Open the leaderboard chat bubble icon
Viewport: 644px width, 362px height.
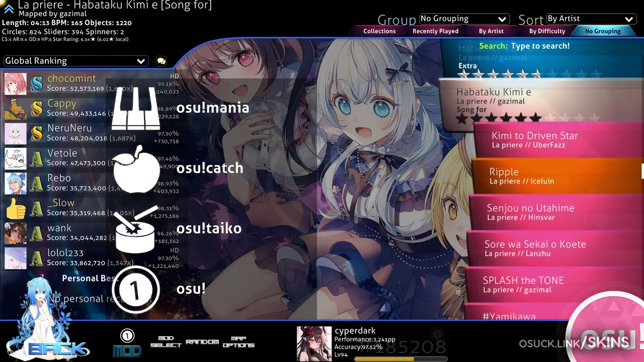pos(161,61)
